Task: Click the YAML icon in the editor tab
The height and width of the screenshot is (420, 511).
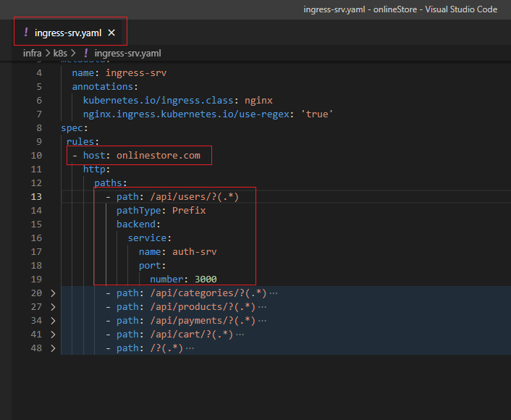Action: click(25, 33)
